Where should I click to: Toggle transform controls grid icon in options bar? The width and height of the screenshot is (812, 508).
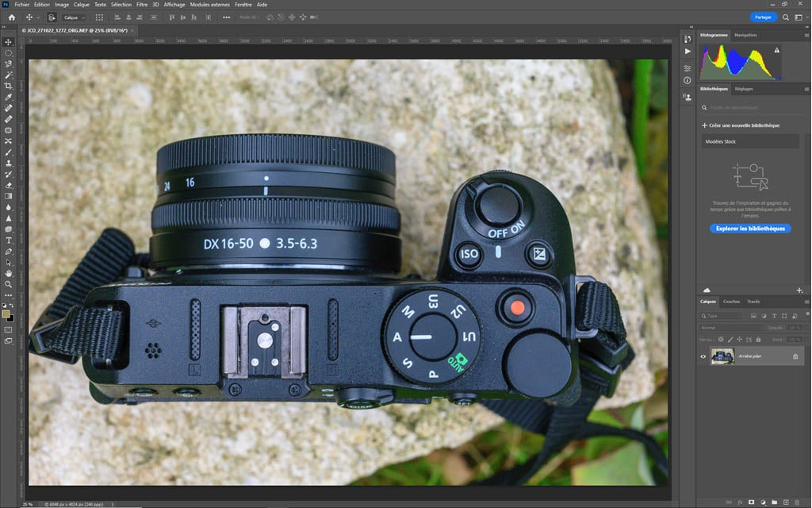click(99, 17)
